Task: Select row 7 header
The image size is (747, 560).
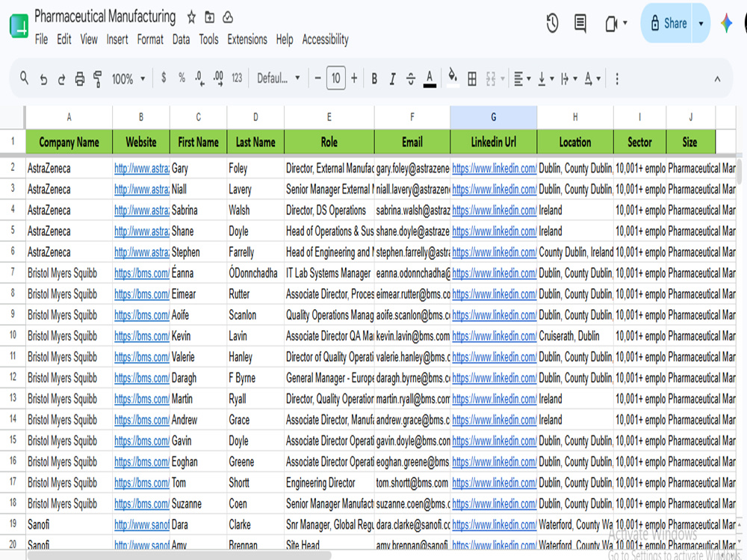Action: pyautogui.click(x=13, y=273)
